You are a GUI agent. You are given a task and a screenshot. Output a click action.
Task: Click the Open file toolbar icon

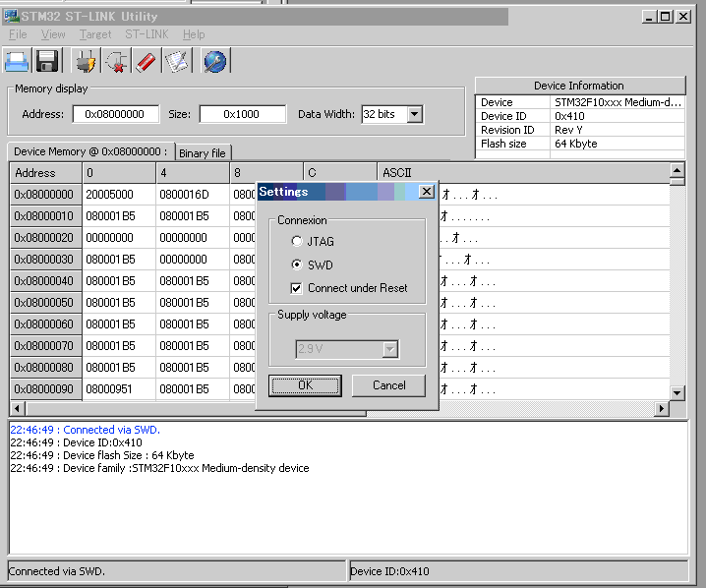coord(17,61)
